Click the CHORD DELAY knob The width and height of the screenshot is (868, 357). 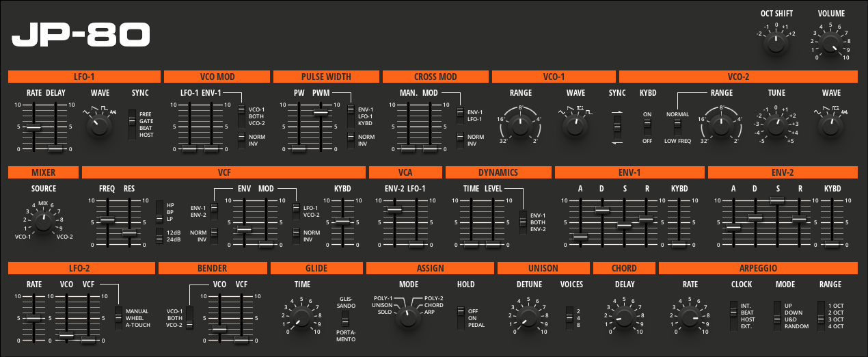pyautogui.click(x=624, y=317)
